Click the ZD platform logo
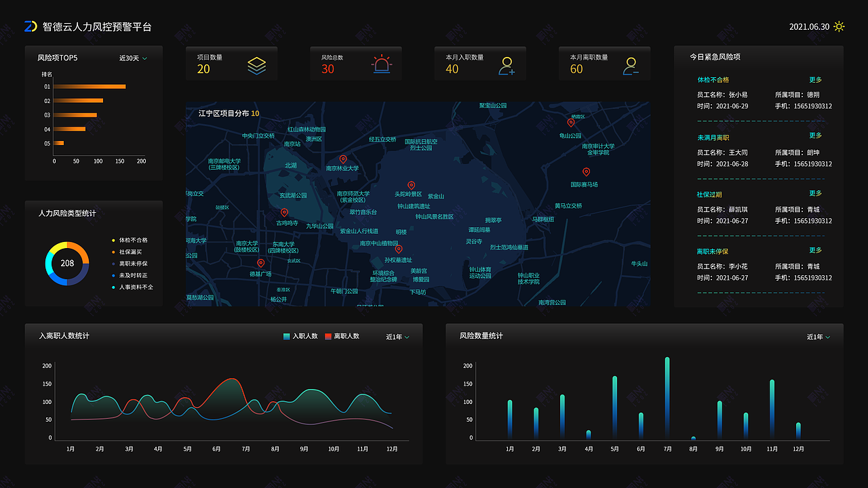This screenshot has height=488, width=868. pyautogui.click(x=31, y=26)
